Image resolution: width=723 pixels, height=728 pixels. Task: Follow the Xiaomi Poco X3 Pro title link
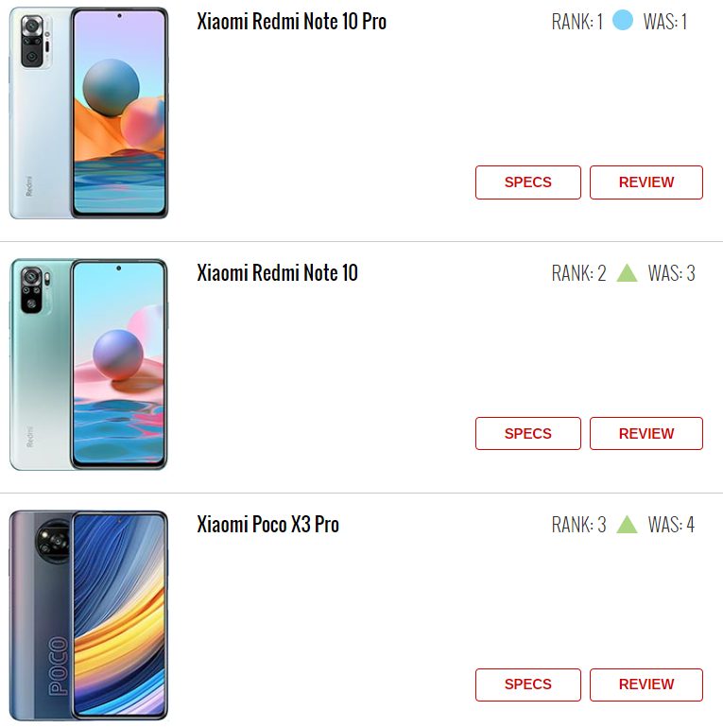pos(267,524)
